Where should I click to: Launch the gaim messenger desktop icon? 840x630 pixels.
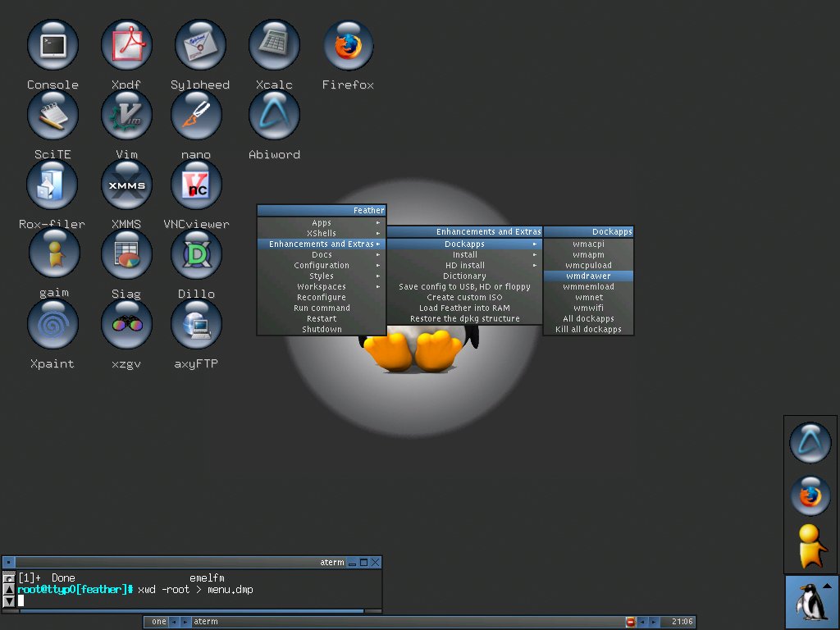pos(54,253)
